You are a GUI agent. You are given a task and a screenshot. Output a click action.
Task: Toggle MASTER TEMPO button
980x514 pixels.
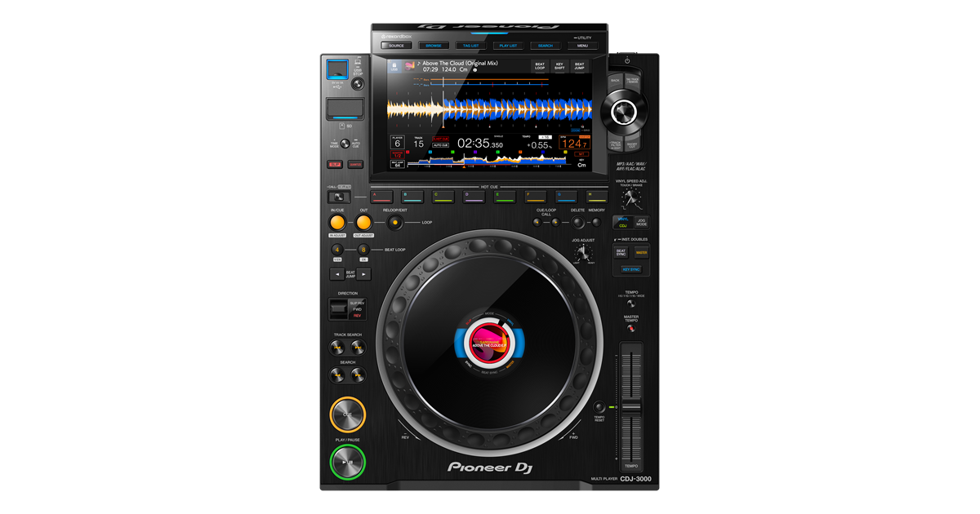[x=631, y=327]
